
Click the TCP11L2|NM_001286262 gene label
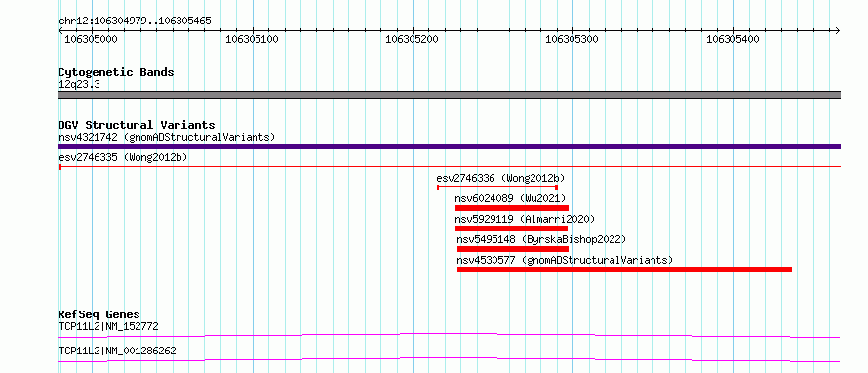118,352
